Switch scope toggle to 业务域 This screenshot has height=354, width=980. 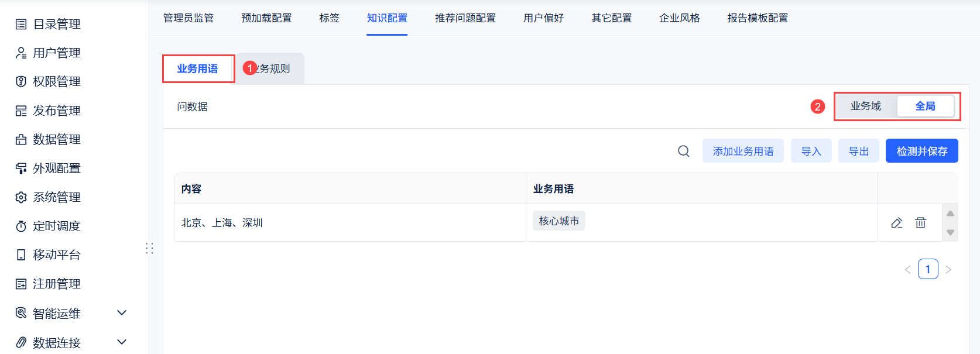click(865, 106)
